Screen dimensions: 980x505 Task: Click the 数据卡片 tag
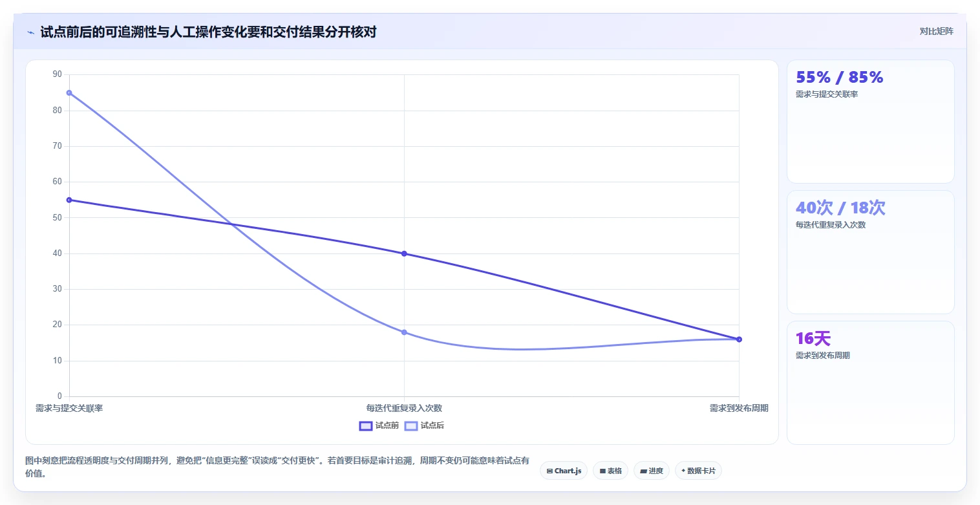tap(698, 471)
